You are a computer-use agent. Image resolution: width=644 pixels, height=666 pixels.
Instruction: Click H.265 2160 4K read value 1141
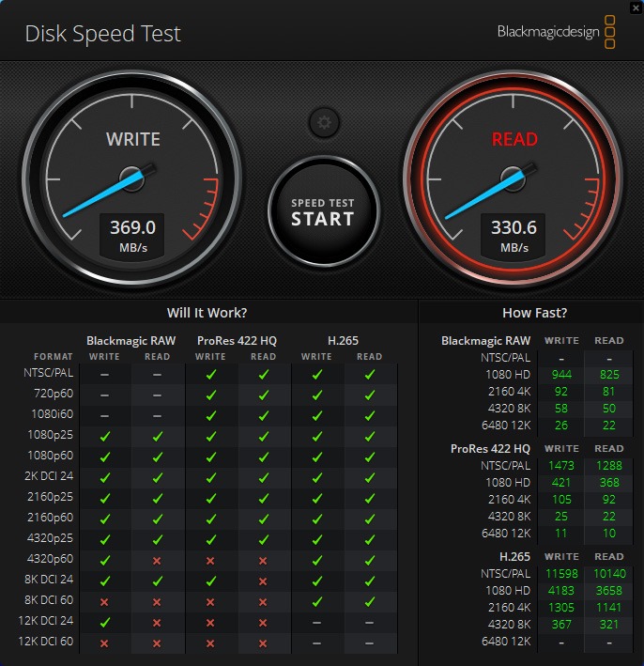(609, 608)
